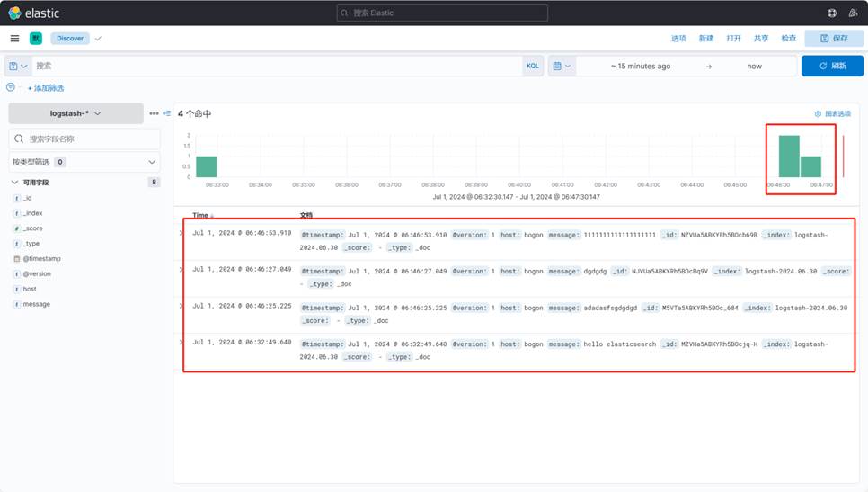Open the filter by type dropdown
The width and height of the screenshot is (868, 492).
(84, 162)
